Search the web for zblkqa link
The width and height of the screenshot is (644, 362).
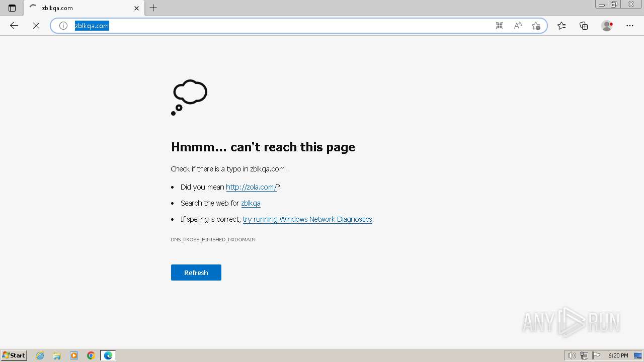point(251,203)
